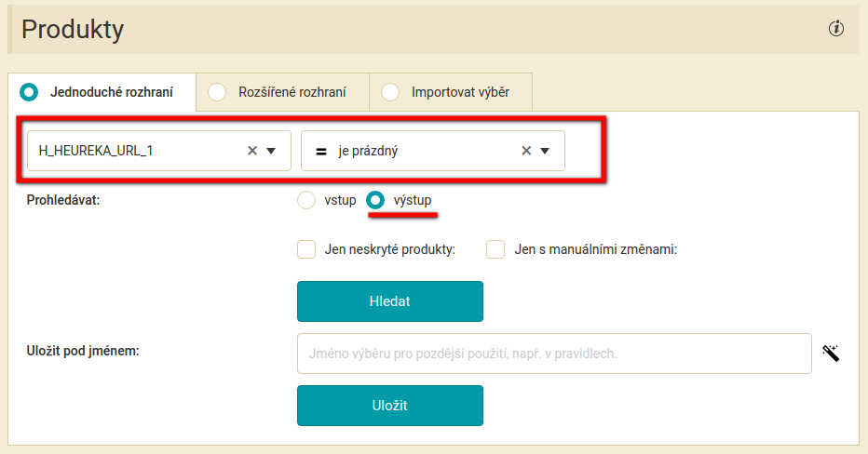Select the 'výstup' radio button
This screenshot has width=868, height=454.
tap(375, 200)
